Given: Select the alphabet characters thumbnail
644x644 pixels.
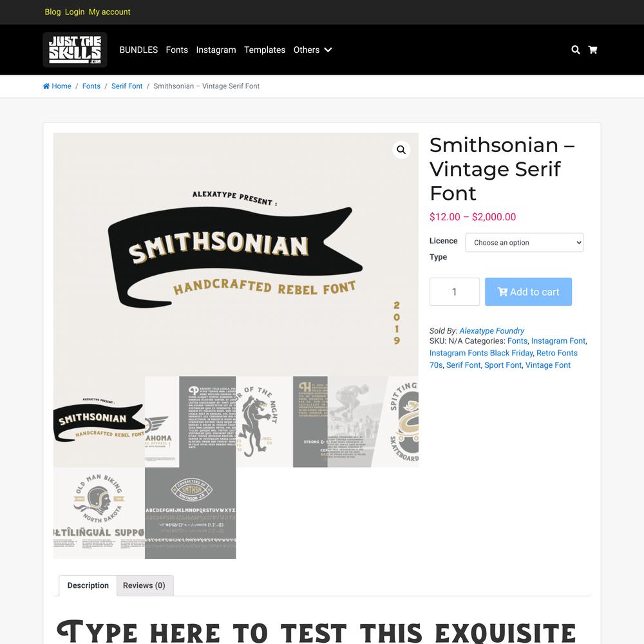Looking at the screenshot, I should [190, 513].
